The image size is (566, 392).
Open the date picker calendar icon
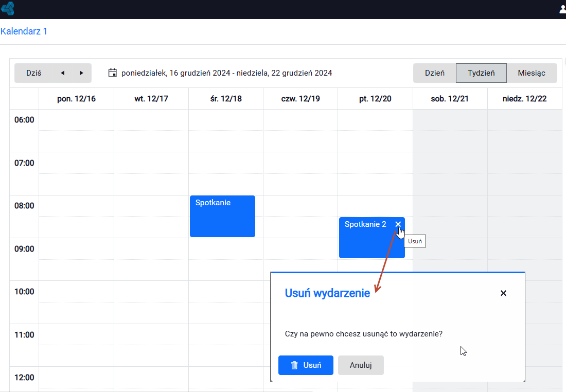(x=113, y=73)
